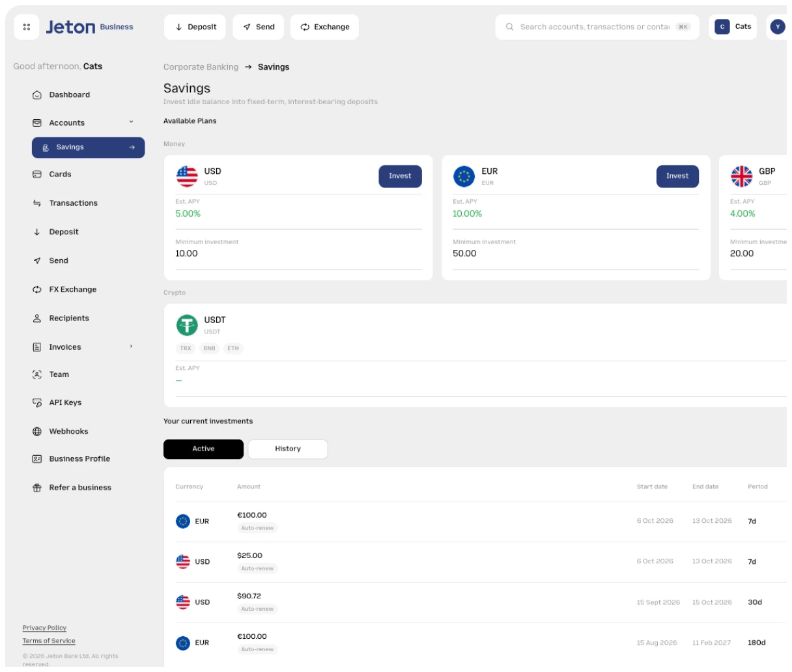
Task: Click the FX Exchange cycle icon
Action: [37, 290]
